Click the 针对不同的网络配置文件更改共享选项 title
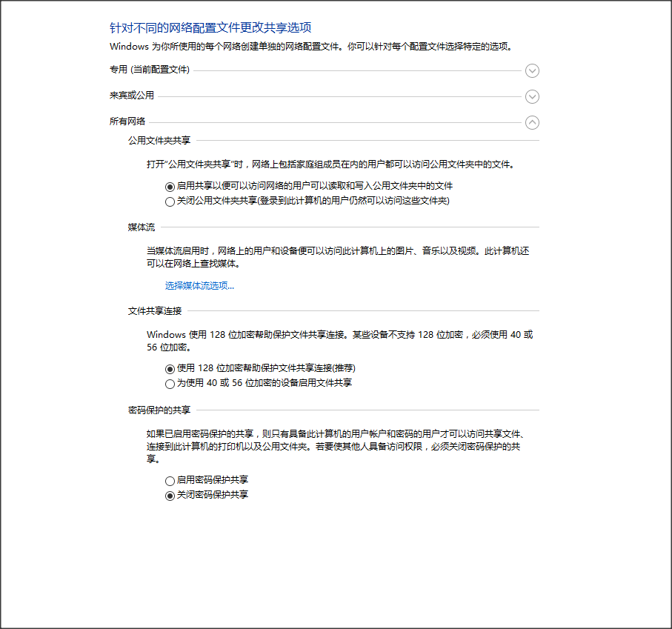The width and height of the screenshot is (672, 629). 210,28
